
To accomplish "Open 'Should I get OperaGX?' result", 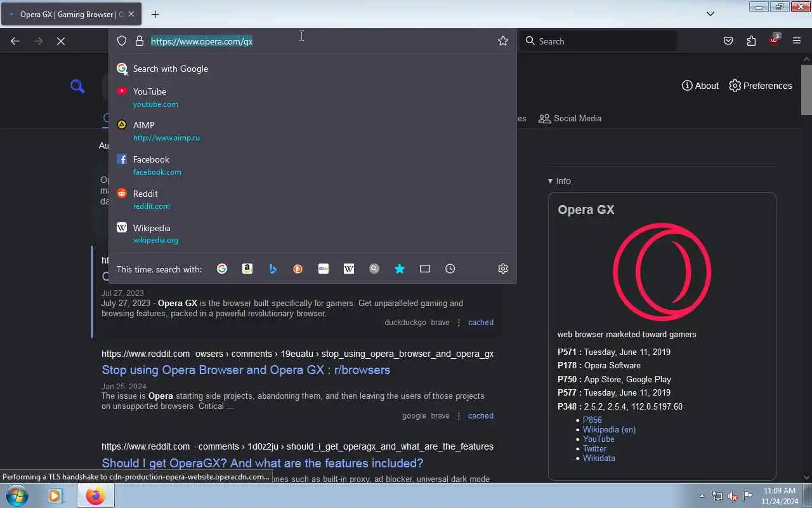I will [263, 463].
